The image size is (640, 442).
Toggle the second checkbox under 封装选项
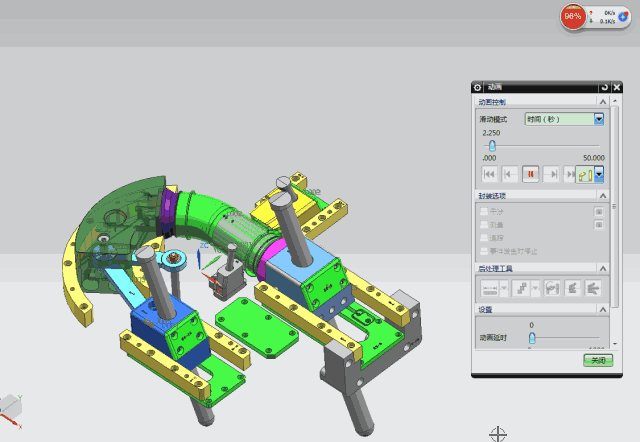[484, 225]
